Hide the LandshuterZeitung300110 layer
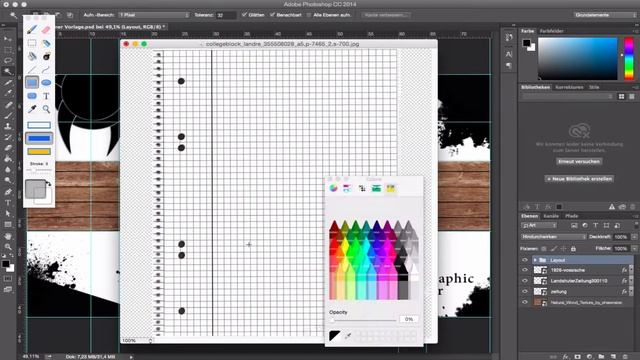The width and height of the screenshot is (640, 360). coord(525,281)
